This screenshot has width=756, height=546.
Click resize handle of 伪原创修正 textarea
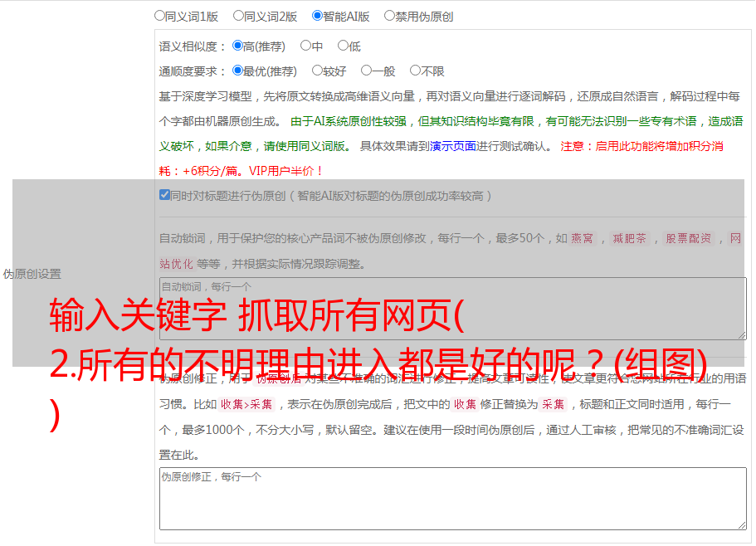742,526
